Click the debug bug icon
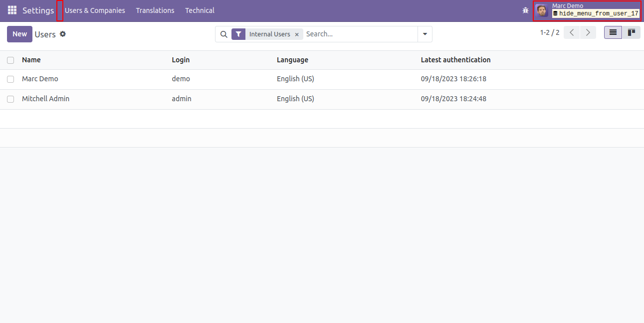Viewport: 644px width, 323px height. click(x=525, y=10)
